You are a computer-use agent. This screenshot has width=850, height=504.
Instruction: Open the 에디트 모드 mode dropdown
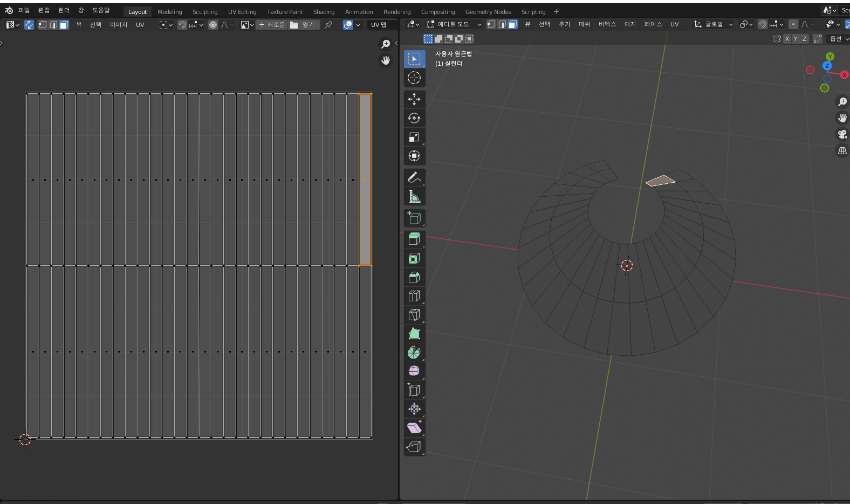(x=454, y=24)
